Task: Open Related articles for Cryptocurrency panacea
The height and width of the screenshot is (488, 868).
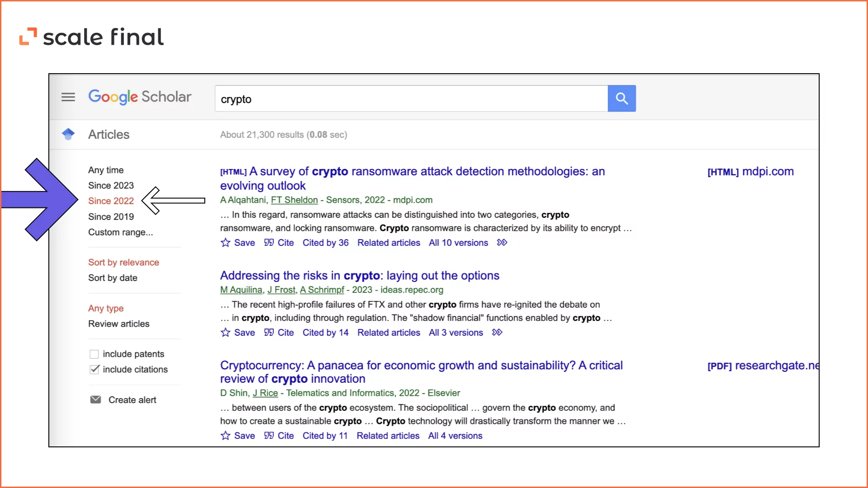Action: click(388, 436)
